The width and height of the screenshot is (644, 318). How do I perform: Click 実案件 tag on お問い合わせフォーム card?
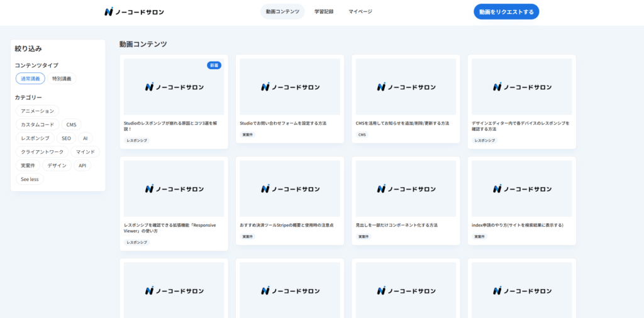248,134
